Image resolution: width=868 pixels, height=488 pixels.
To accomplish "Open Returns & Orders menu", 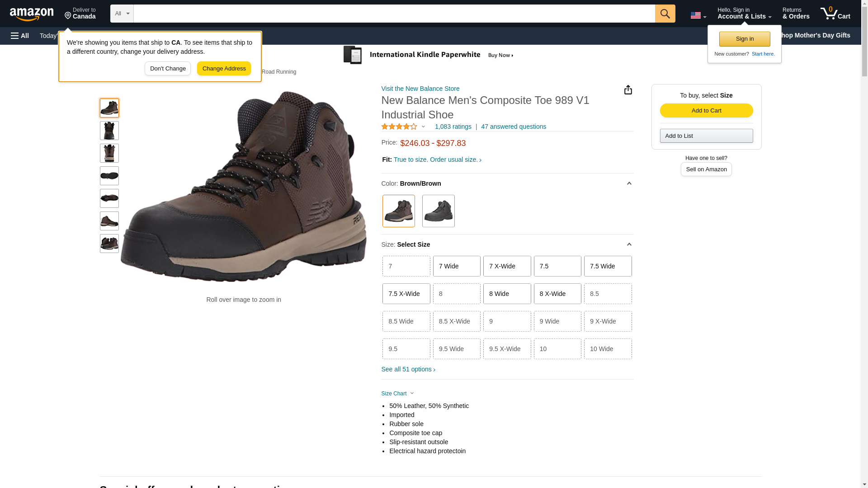I will 796,14.
